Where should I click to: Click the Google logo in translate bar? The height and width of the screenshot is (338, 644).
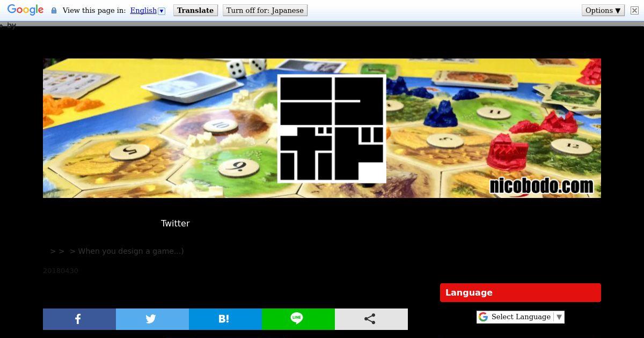(25, 10)
